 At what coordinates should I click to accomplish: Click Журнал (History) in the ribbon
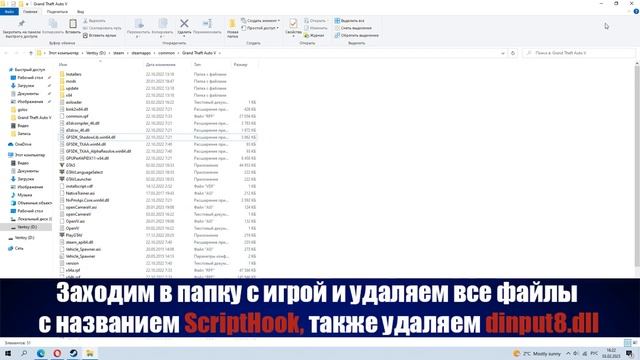pos(314,36)
